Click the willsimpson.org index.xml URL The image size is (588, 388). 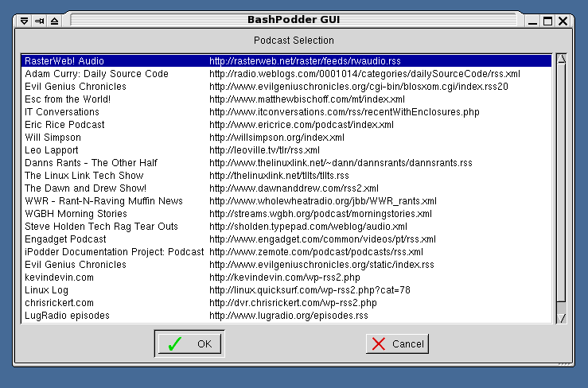277,138
